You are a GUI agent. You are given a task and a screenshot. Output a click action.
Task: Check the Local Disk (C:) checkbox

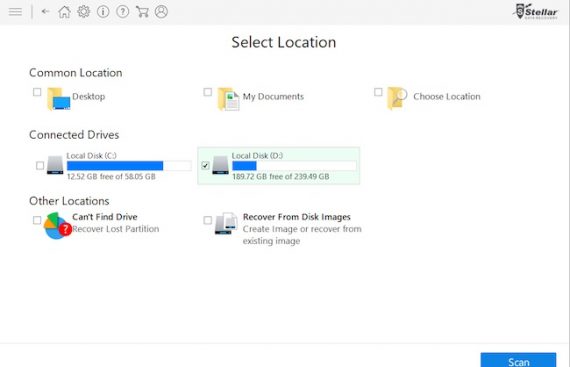point(40,166)
